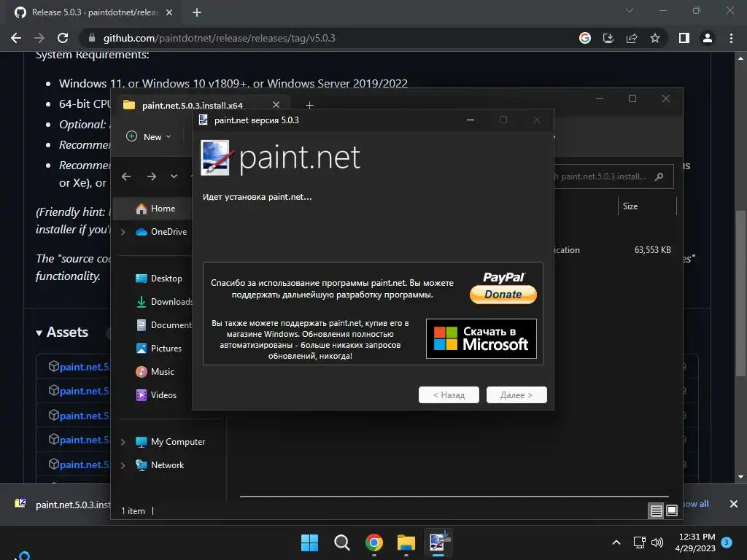
Task: Switch Explorer to large icons view
Action: (672, 511)
